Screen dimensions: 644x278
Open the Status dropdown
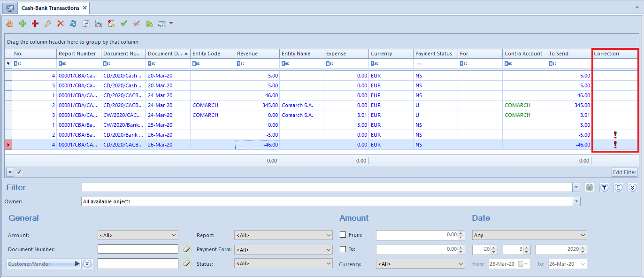click(x=283, y=263)
